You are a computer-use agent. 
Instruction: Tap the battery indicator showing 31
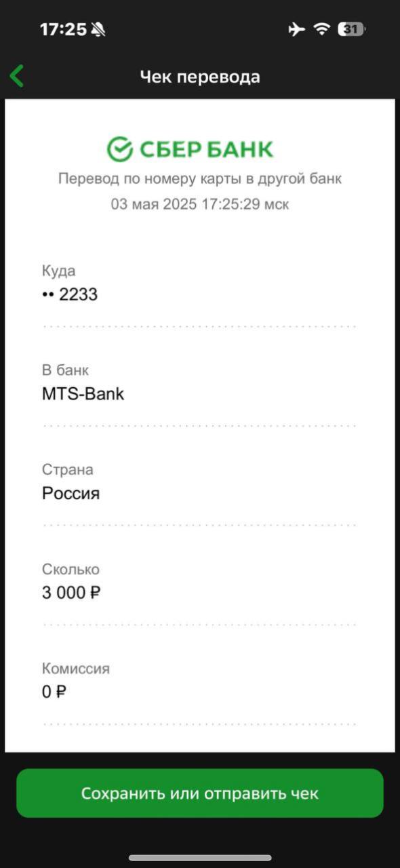pos(351,29)
